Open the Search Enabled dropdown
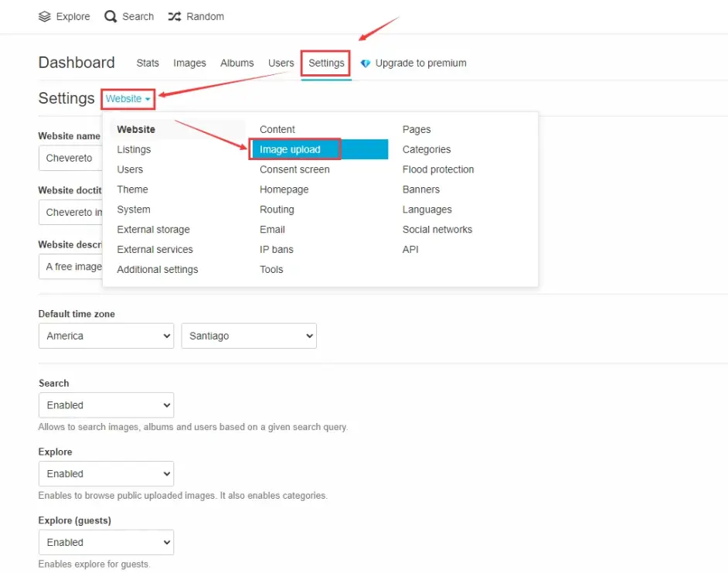Image resolution: width=728 pixels, height=573 pixels. coord(106,405)
